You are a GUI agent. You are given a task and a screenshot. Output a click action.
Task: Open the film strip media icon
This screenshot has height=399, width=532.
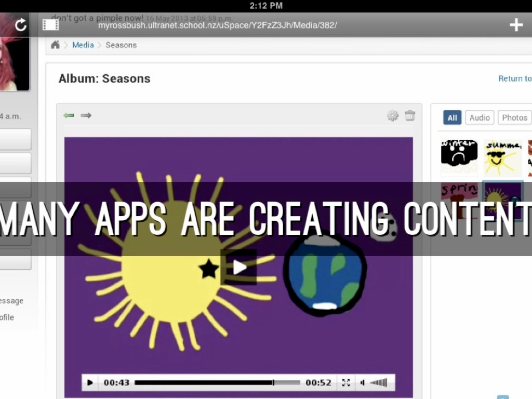[x=50, y=24]
